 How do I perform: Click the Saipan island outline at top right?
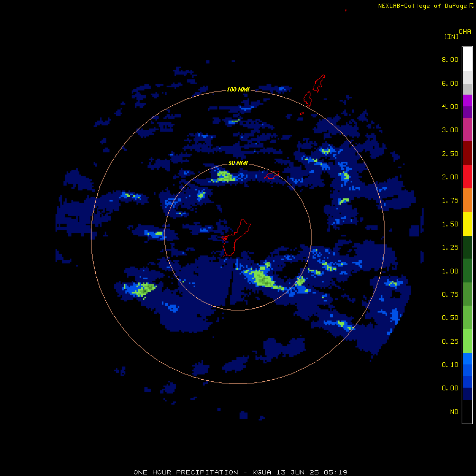click(319, 83)
